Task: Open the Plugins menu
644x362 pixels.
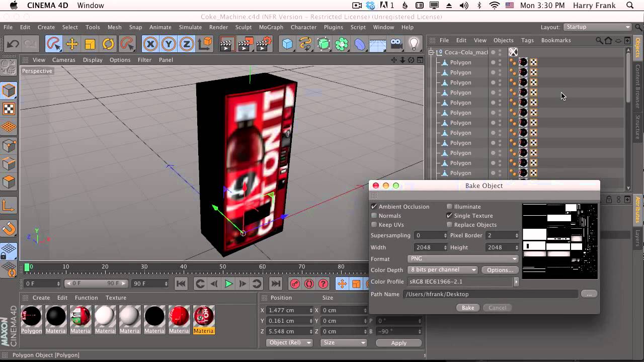Action: [333, 27]
